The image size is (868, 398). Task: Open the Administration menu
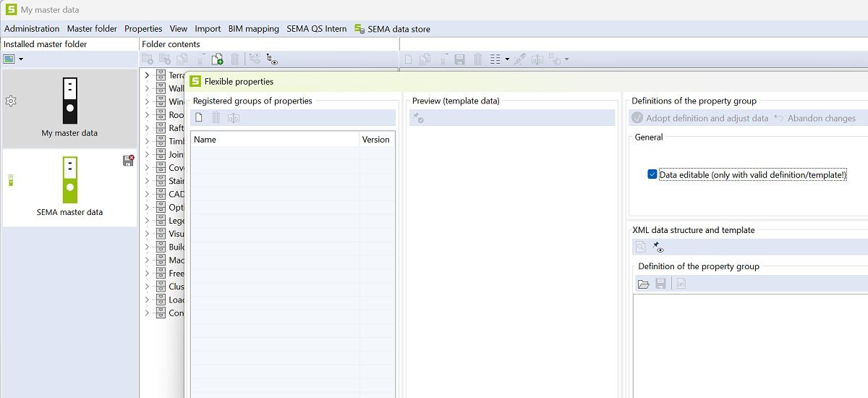pyautogui.click(x=32, y=29)
